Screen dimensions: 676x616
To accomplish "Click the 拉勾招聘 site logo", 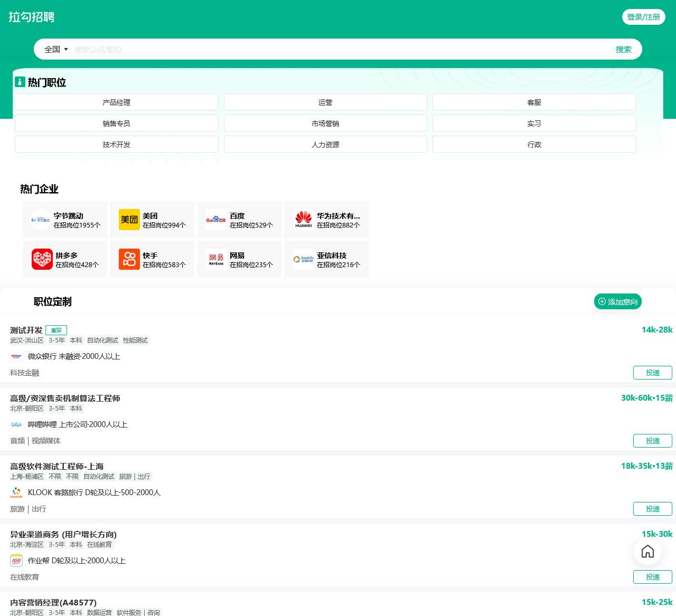I will [x=32, y=17].
